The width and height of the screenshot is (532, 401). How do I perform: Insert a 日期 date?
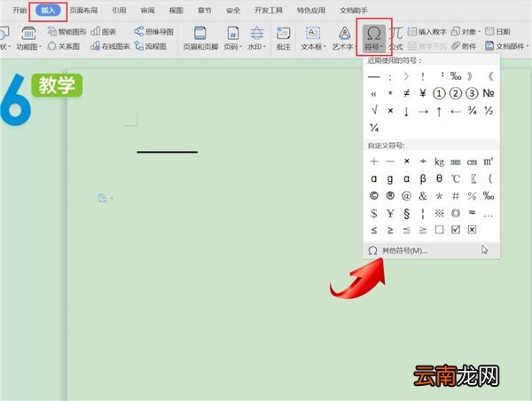[x=497, y=32]
